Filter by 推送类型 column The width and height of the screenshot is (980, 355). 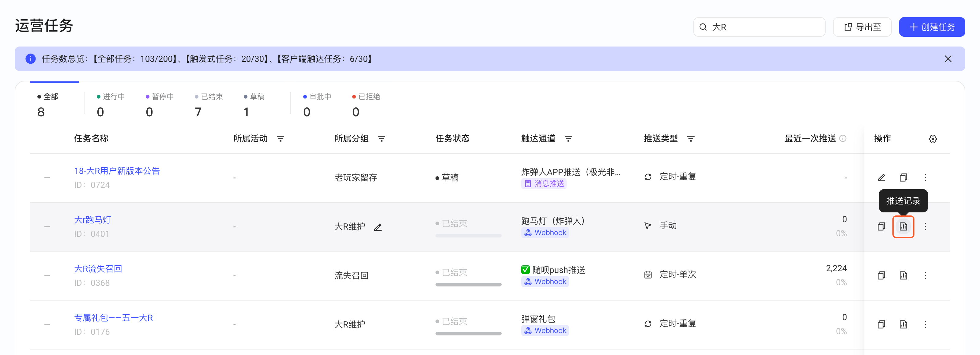pyautogui.click(x=691, y=139)
